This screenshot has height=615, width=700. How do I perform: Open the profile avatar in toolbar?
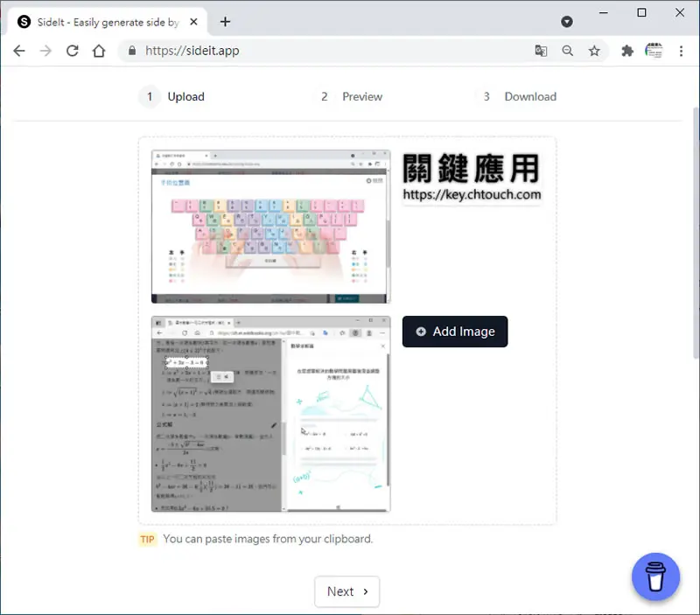pyautogui.click(x=654, y=51)
